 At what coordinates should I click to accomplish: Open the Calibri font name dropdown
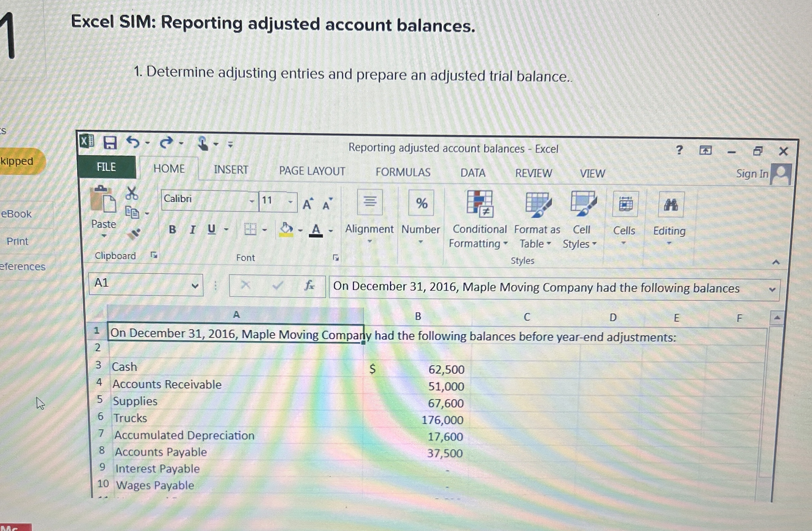(252, 201)
